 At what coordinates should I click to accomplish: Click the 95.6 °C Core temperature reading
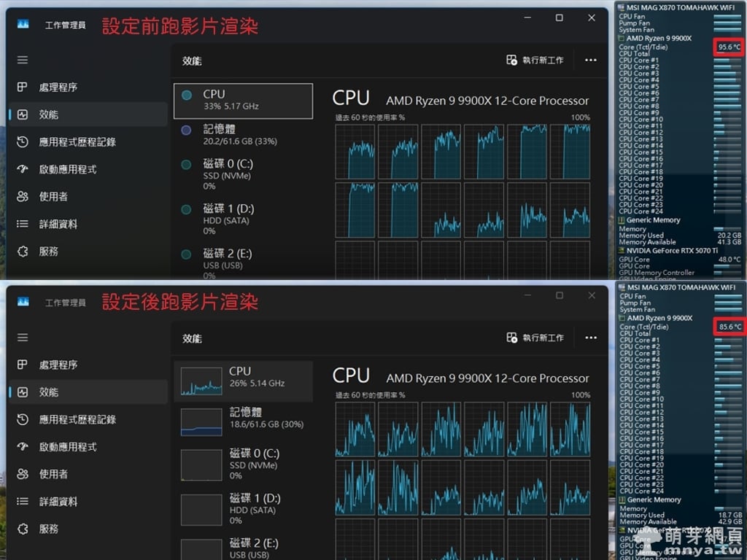pyautogui.click(x=729, y=47)
